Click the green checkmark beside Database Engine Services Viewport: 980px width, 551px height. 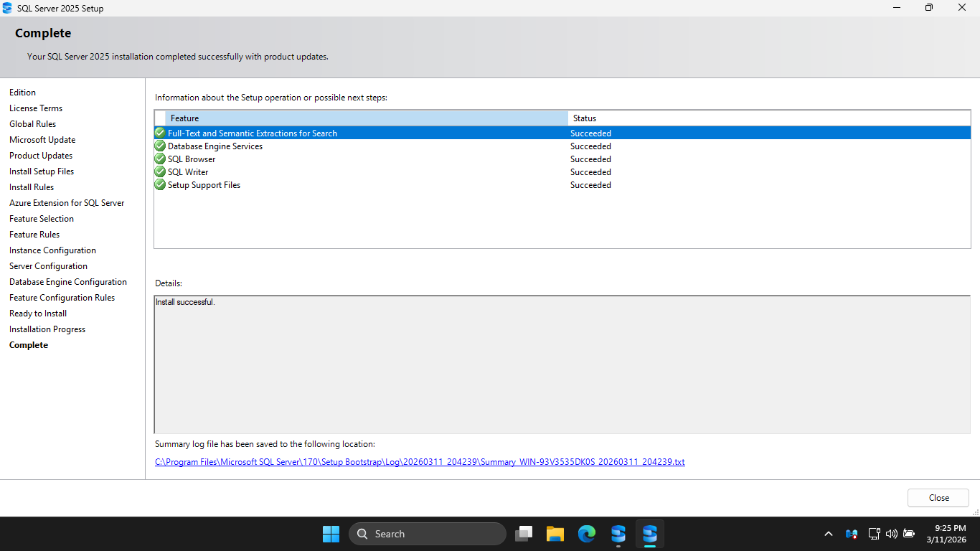[x=160, y=146]
